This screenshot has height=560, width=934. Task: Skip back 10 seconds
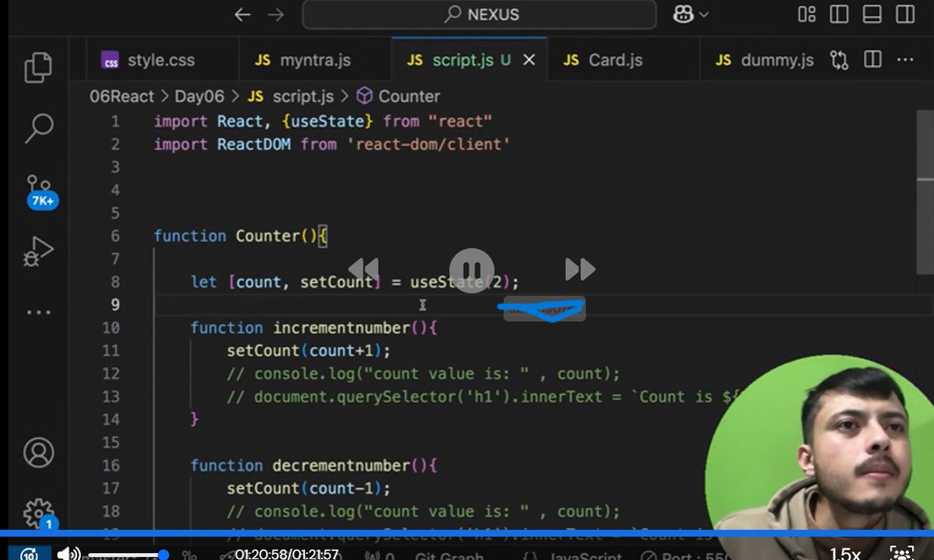[29, 554]
